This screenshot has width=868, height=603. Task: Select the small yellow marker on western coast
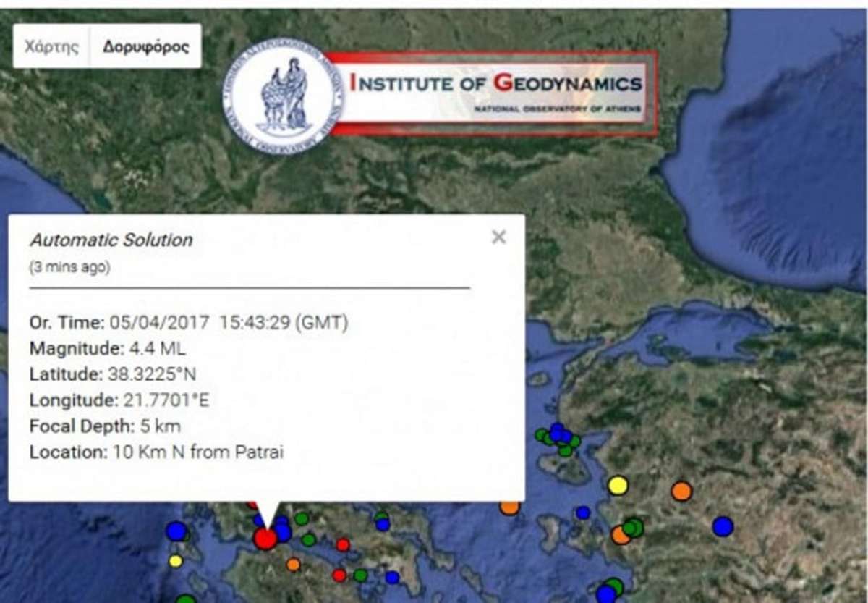click(176, 560)
